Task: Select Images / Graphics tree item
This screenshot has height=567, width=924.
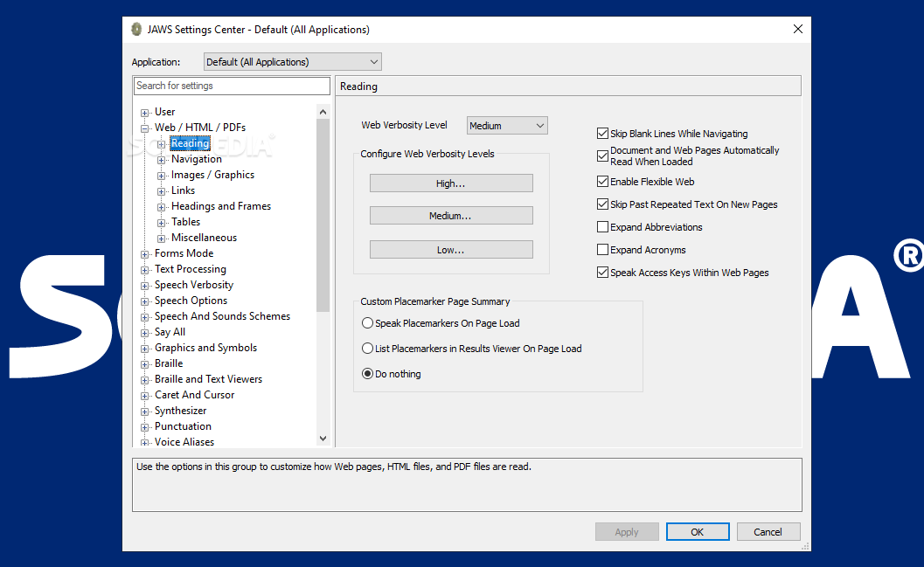Action: pos(212,175)
